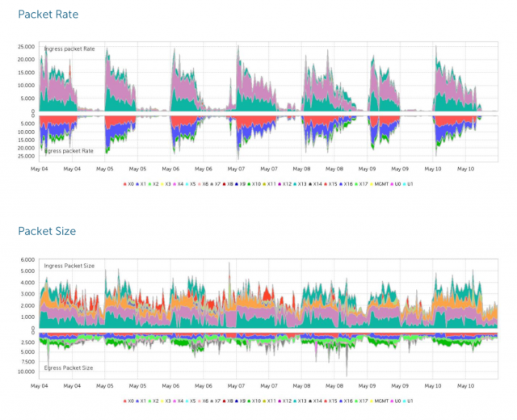
Task: Toggle X8 series in Packet Rate legend
Action: tap(228, 184)
